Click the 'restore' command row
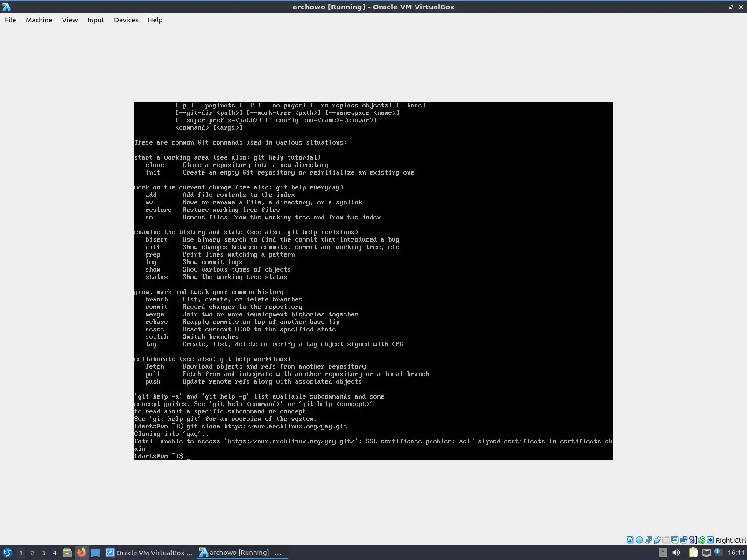This screenshot has height=560, width=747. click(x=212, y=210)
